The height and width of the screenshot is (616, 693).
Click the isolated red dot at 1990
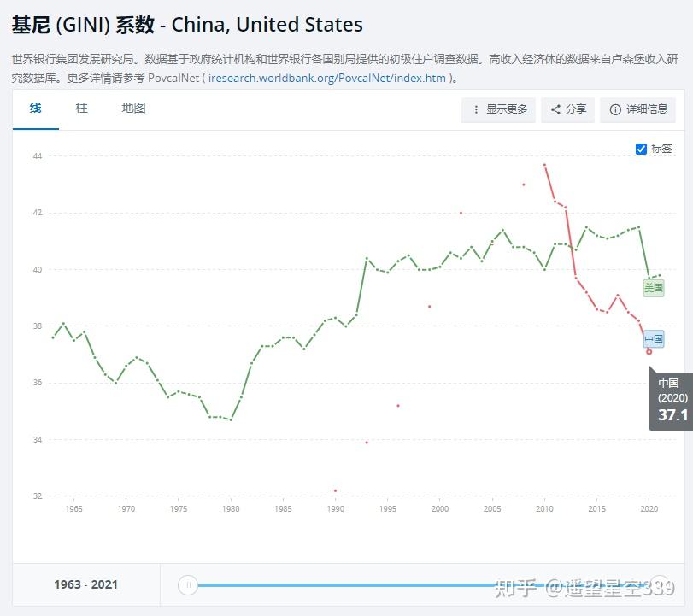click(335, 490)
